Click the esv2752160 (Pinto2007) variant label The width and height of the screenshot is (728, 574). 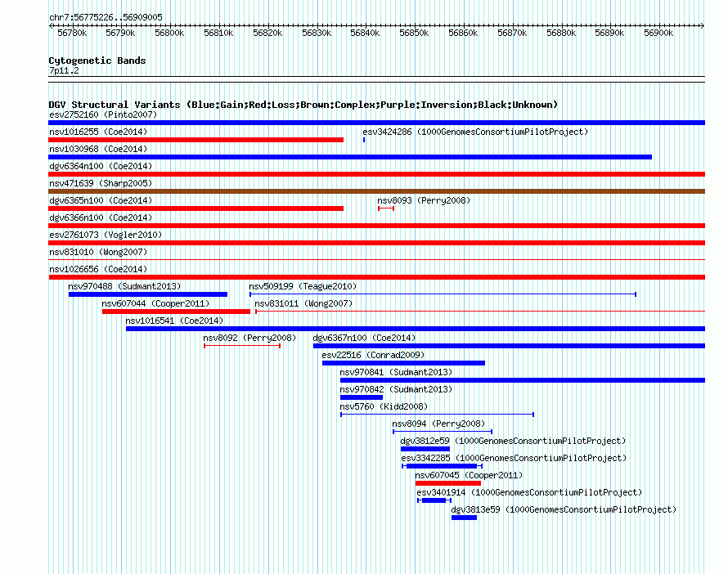[103, 114]
